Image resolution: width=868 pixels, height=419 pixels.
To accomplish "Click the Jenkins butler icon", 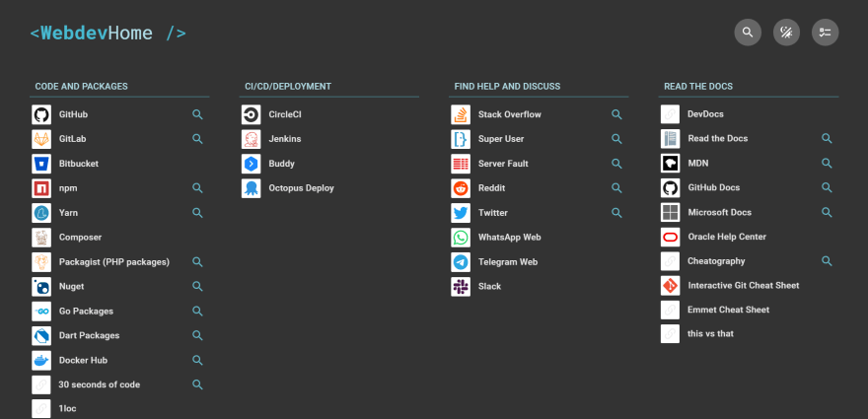I will (x=251, y=139).
